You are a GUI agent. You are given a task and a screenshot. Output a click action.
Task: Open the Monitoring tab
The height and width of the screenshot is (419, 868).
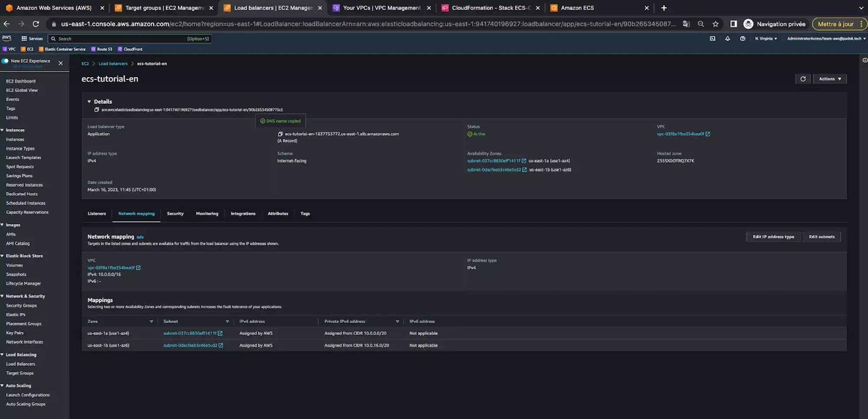tap(207, 214)
